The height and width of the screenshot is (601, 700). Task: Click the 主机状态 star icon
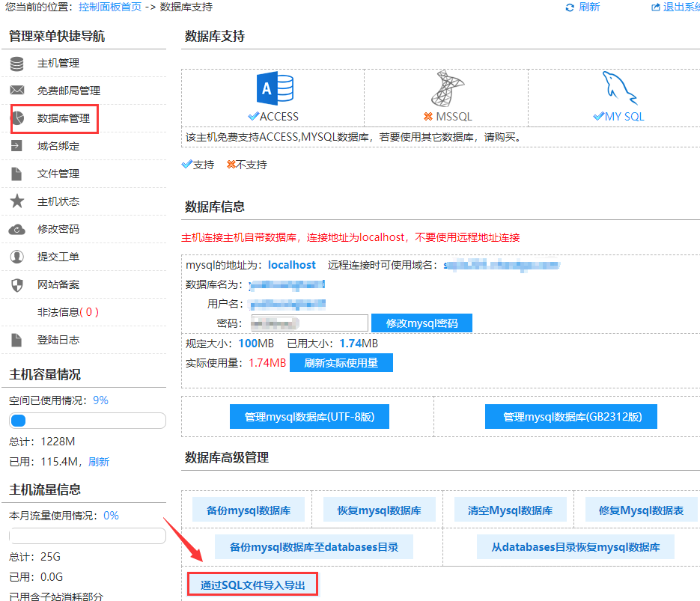click(x=16, y=201)
